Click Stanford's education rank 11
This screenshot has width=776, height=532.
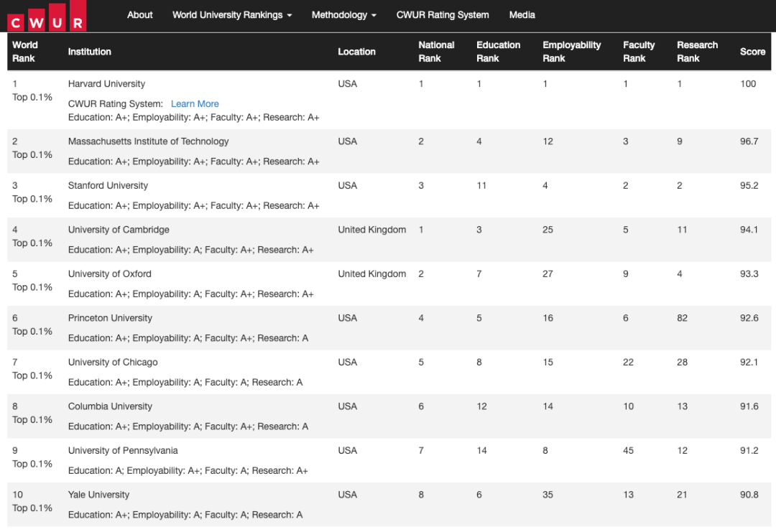(481, 185)
